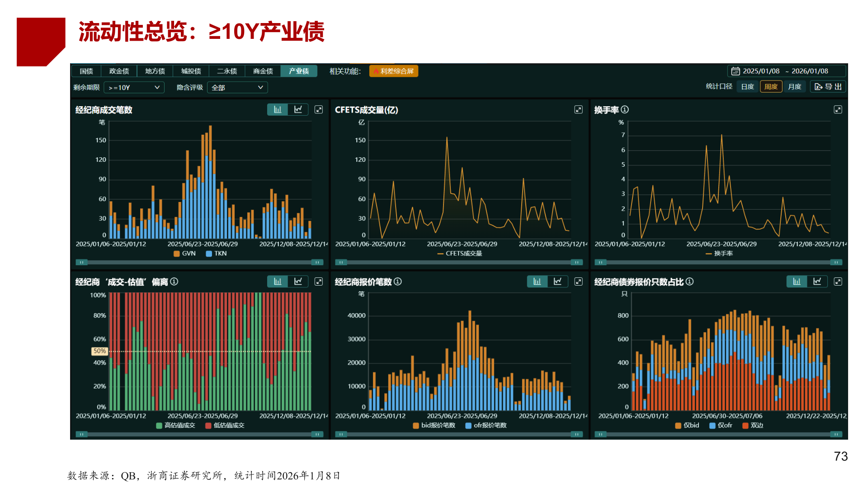Switch 经纪商报价笔数 to line chart view
The width and height of the screenshot is (868, 488).
pos(557,281)
